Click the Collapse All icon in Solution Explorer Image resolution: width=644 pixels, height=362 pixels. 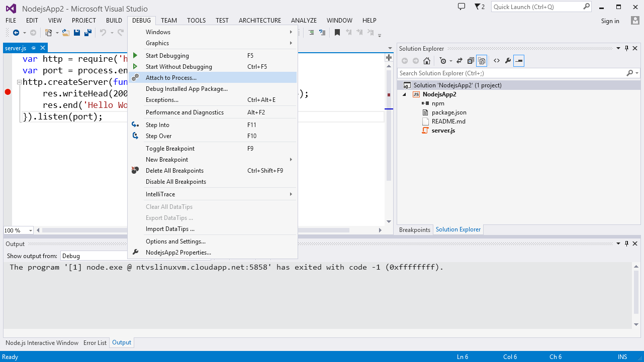tap(471, 61)
